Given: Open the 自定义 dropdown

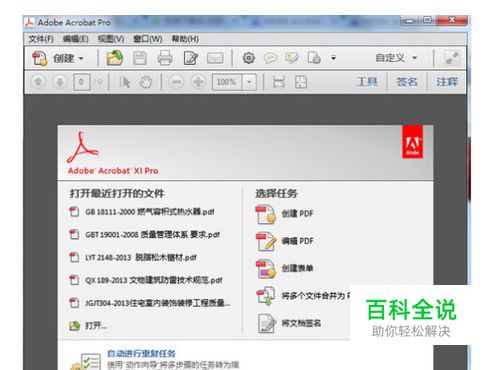Looking at the screenshot, I should (396, 58).
